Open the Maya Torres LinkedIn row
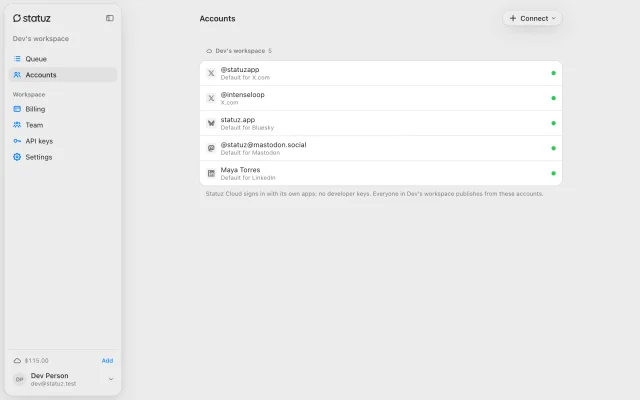 [381, 173]
